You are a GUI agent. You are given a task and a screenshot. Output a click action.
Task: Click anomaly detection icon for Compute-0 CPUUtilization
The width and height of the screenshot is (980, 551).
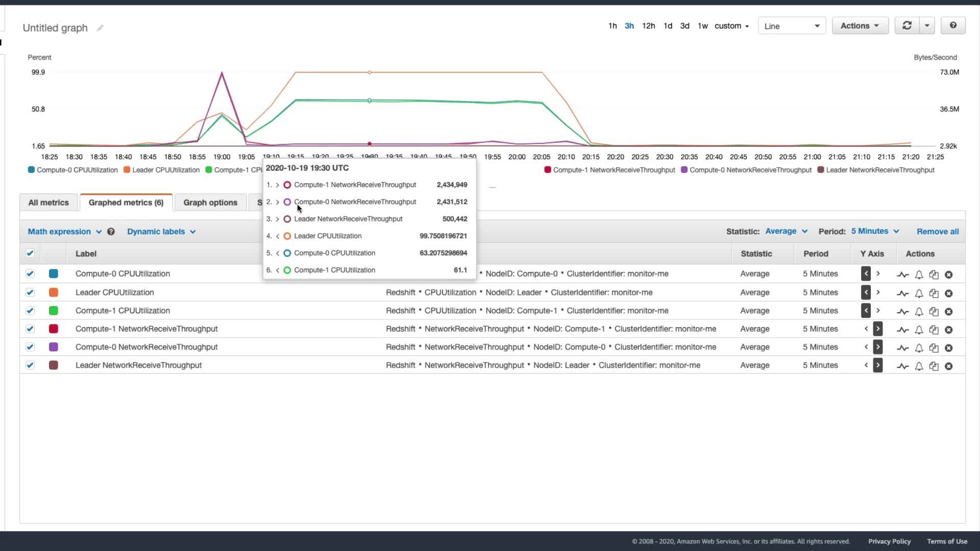(902, 274)
